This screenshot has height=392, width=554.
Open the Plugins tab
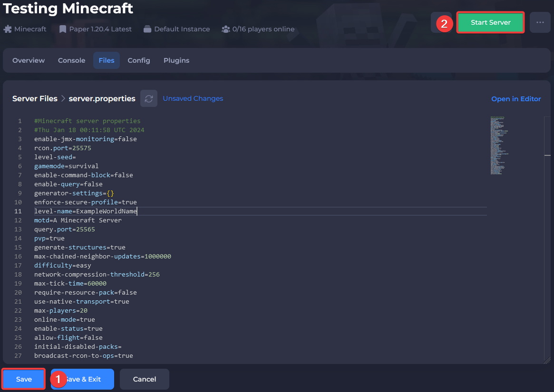176,60
